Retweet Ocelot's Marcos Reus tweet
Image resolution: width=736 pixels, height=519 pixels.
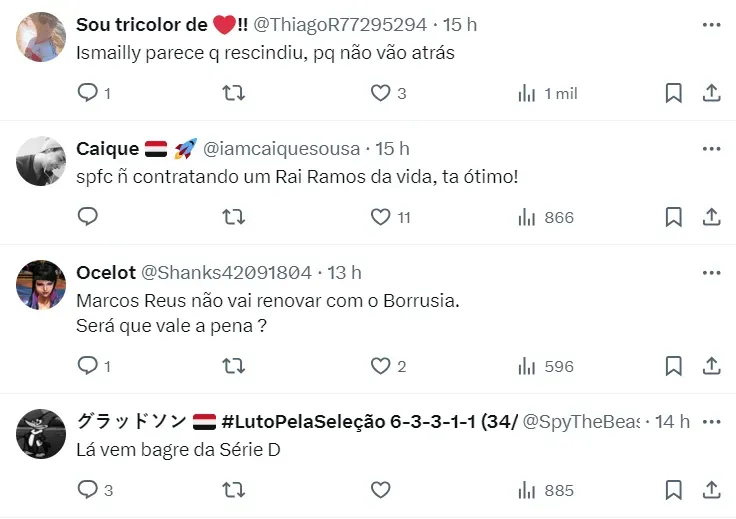[x=233, y=366]
